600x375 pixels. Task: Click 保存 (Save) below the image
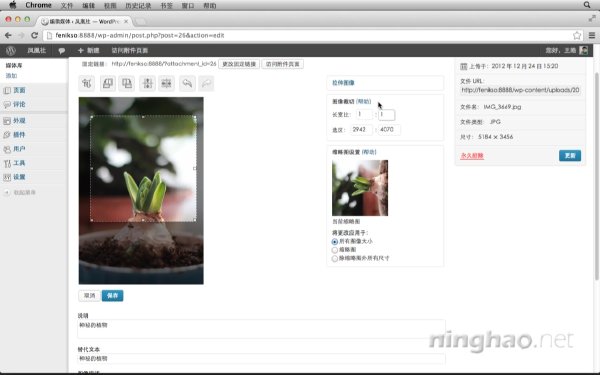[x=112, y=295]
